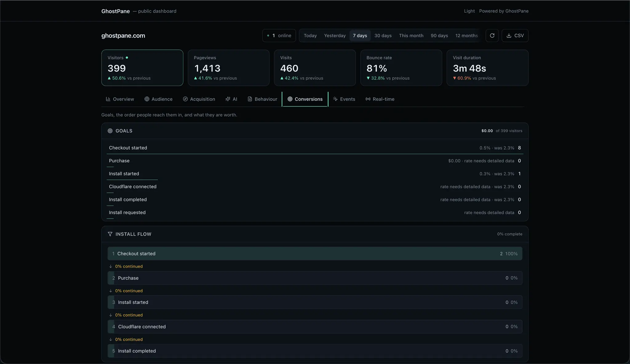
Task: Select the Visits metric card
Action: click(x=315, y=68)
